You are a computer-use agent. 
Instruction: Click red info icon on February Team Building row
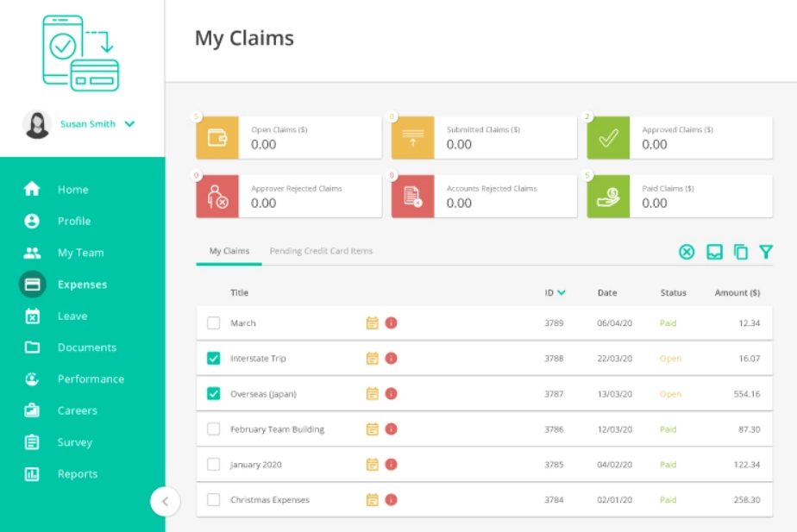click(x=391, y=429)
